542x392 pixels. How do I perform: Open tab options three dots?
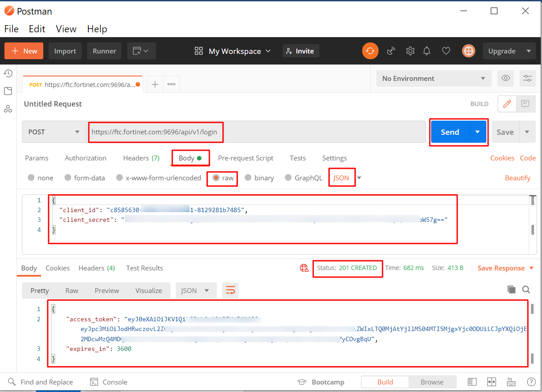pos(171,84)
